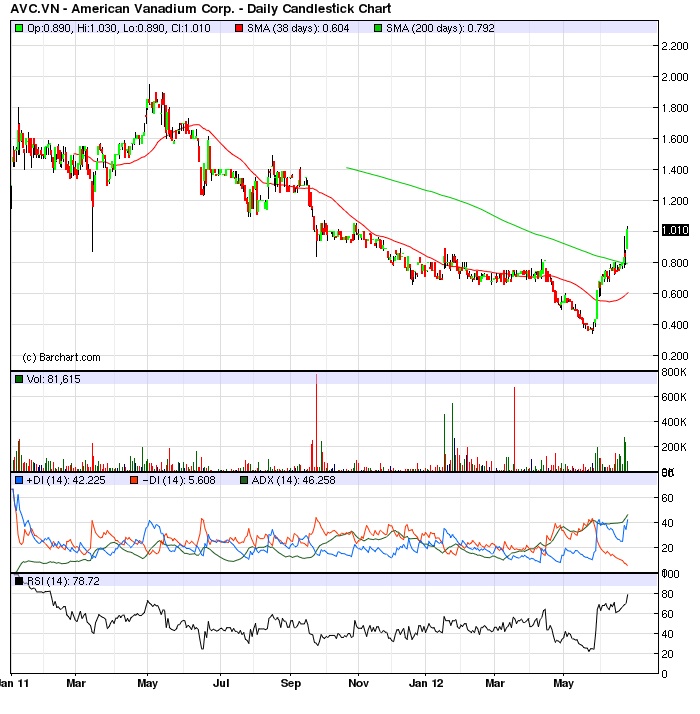Viewport: 700px width, 714px height.
Task: Click the '-DI (14): 5.608' label
Action: (x=179, y=480)
